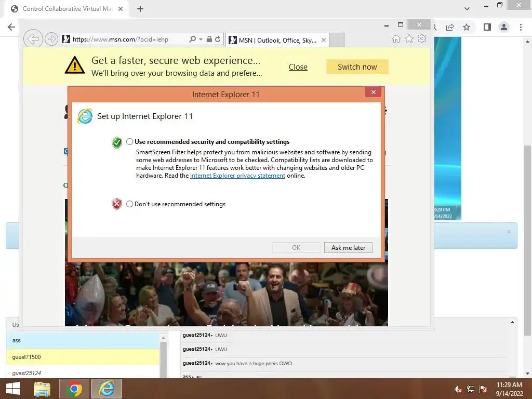This screenshot has height=399, width=532.
Task: Close the Internet Explorer 11 setup dialog
Action: click(373, 92)
